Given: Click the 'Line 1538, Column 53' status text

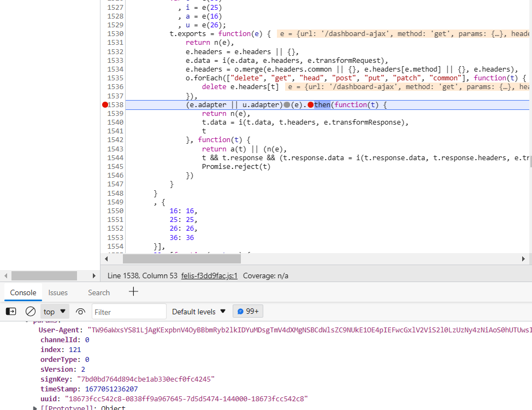Looking at the screenshot, I should (x=142, y=276).
